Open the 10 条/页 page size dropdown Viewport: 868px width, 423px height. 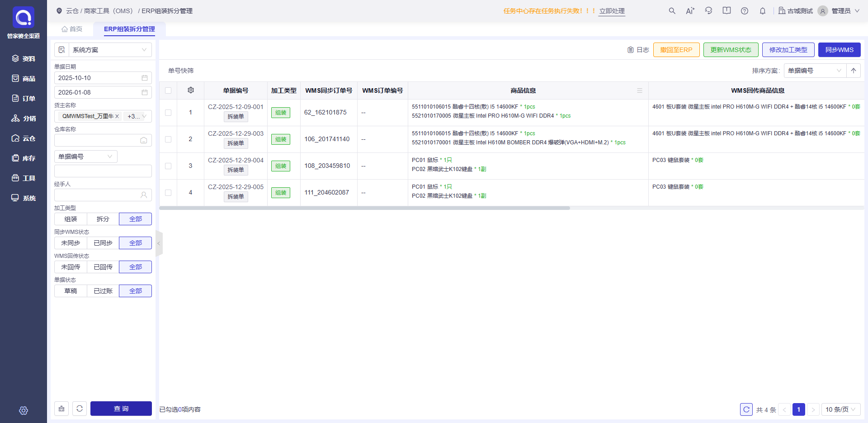(x=841, y=409)
